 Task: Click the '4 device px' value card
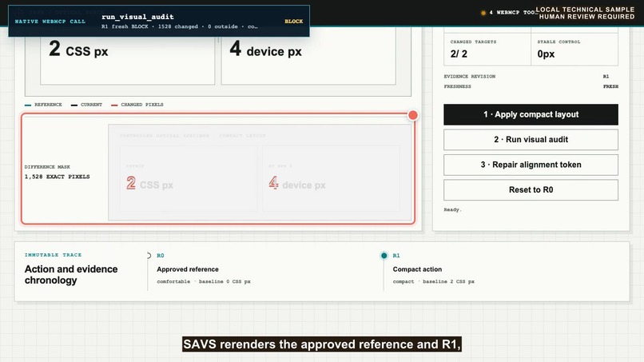pyautogui.click(x=308, y=56)
